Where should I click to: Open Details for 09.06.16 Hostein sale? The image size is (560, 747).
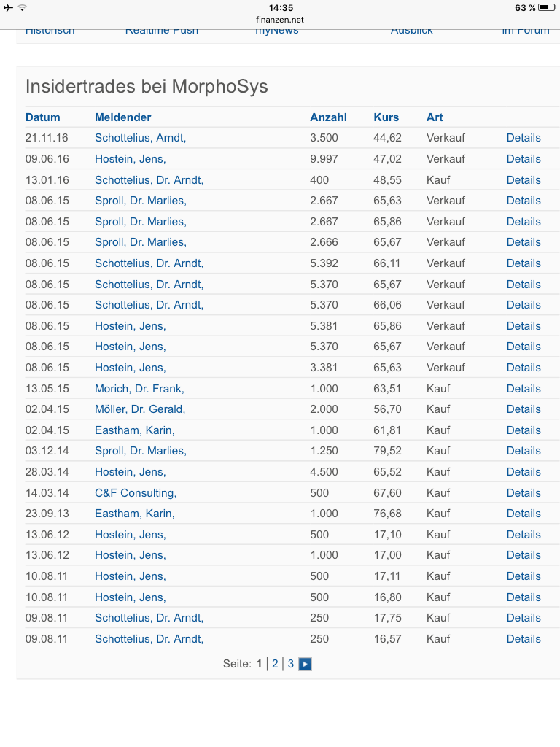524,158
